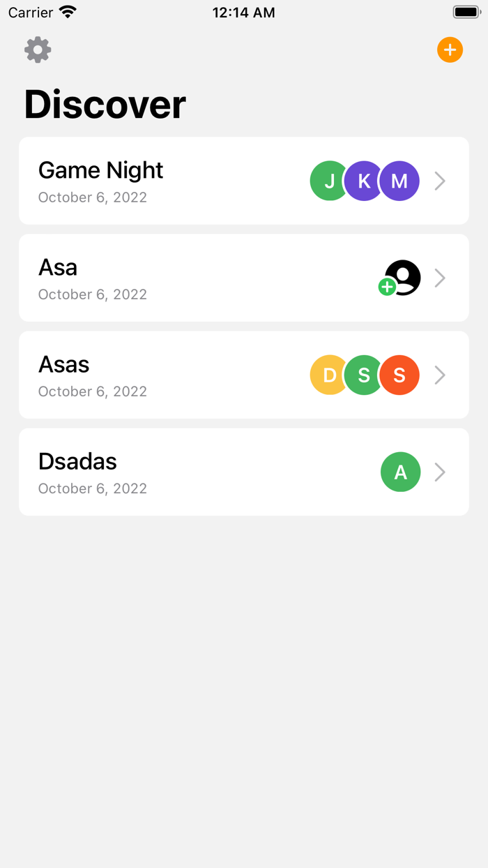Viewport: 488px width, 868px height.
Task: Tap the orange plus button to create event
Action: [x=450, y=50]
